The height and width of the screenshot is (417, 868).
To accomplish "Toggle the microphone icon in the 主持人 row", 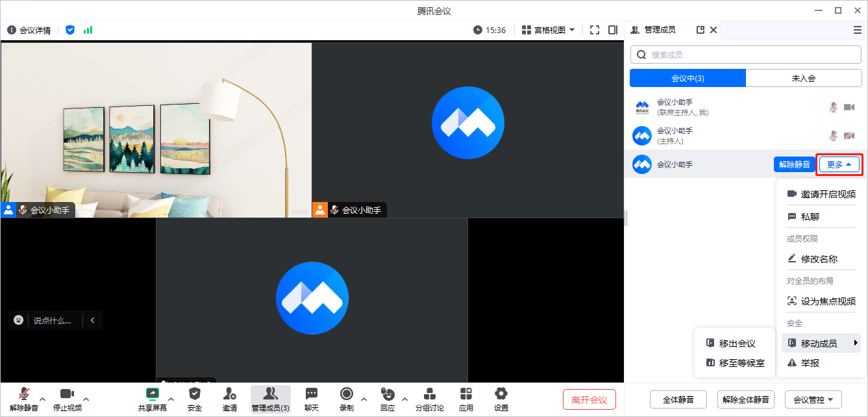I will pyautogui.click(x=833, y=136).
